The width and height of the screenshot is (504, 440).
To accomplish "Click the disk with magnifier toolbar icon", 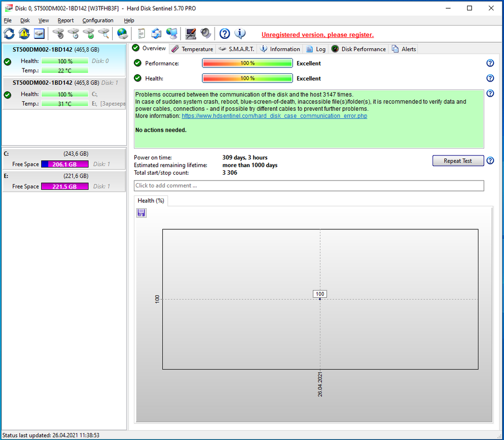I will (x=104, y=33).
